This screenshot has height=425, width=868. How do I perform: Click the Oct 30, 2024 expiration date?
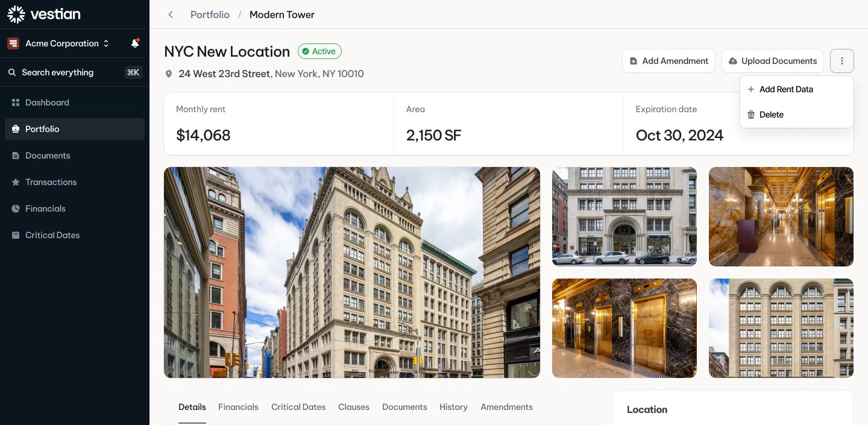tap(679, 135)
